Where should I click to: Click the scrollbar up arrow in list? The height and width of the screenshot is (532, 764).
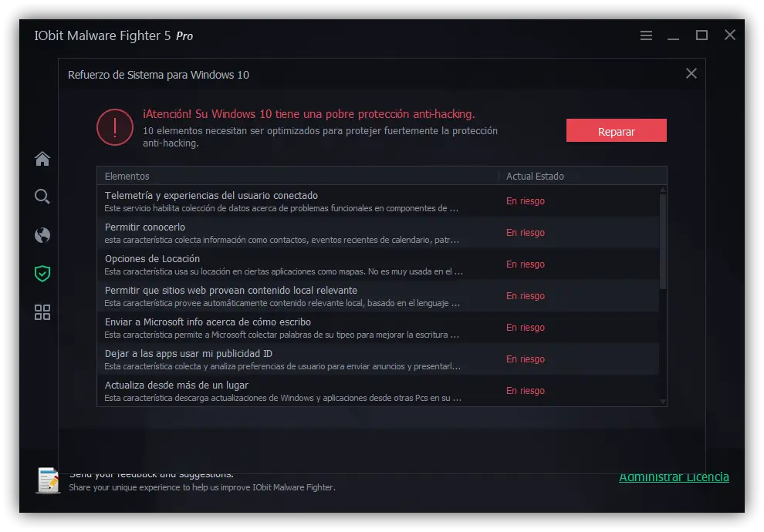pos(663,190)
